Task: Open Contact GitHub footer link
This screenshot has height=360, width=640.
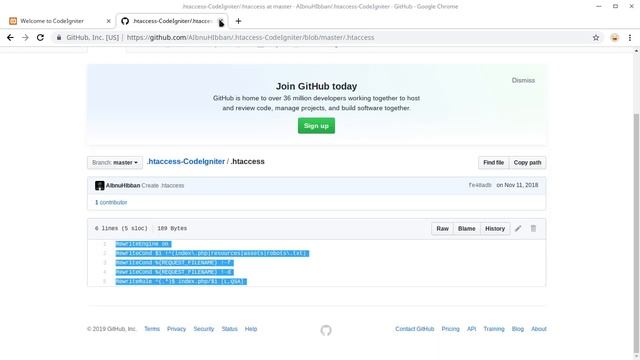Action: 415,329
